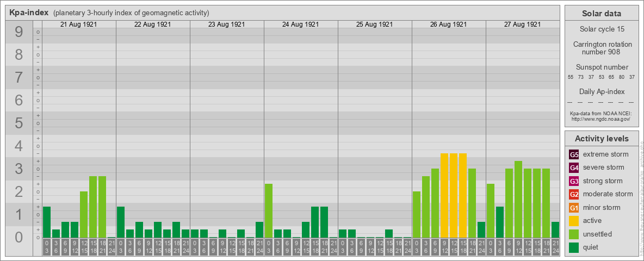The width and height of the screenshot is (644, 261).
Task: Click the moderate storm legend label
Action: coord(608,194)
